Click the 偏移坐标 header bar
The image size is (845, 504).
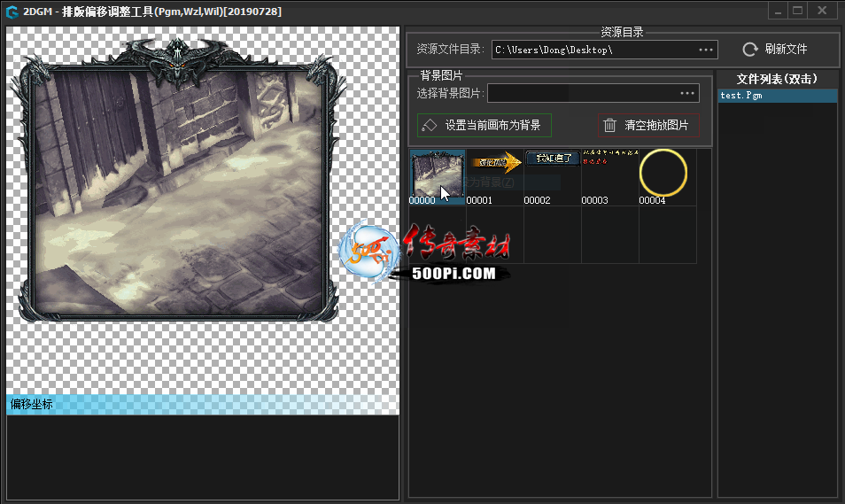203,404
